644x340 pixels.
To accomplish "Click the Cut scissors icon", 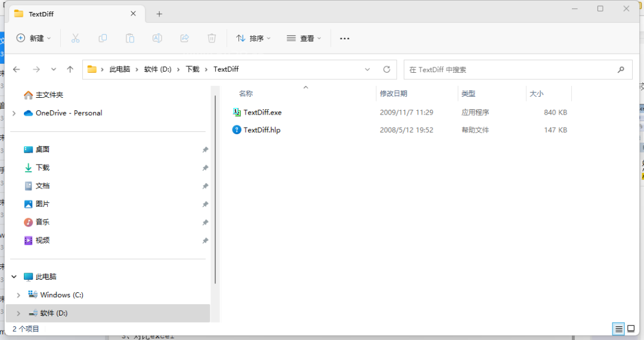I will pyautogui.click(x=75, y=38).
